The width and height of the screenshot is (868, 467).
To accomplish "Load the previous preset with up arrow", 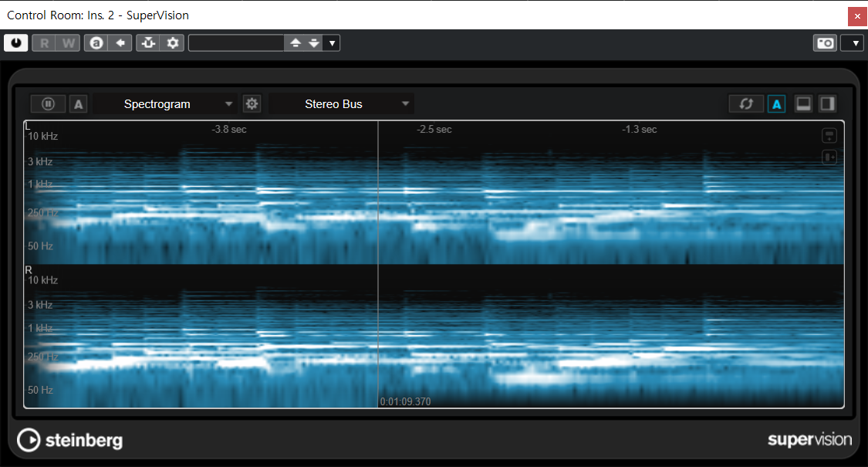I will click(295, 43).
